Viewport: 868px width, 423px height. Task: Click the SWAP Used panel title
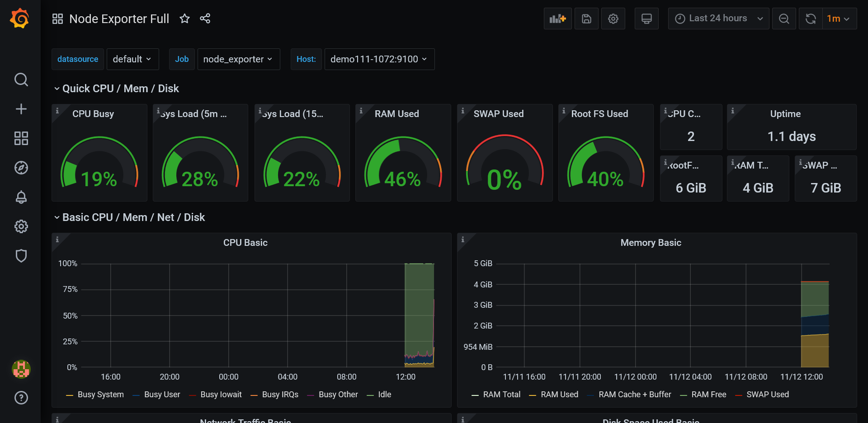[x=499, y=114]
